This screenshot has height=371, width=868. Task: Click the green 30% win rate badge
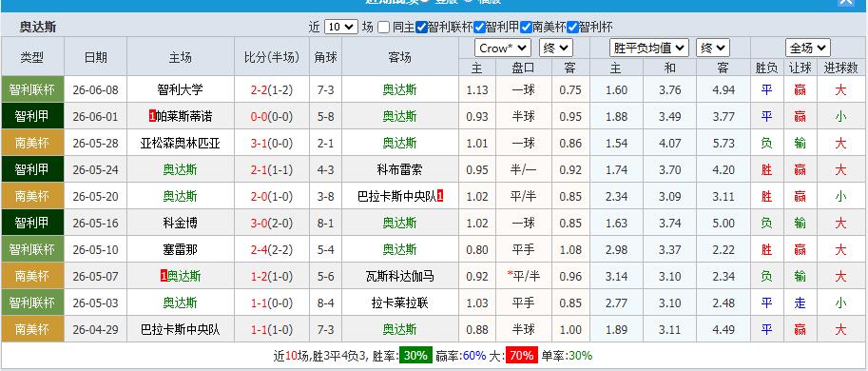[x=415, y=356]
